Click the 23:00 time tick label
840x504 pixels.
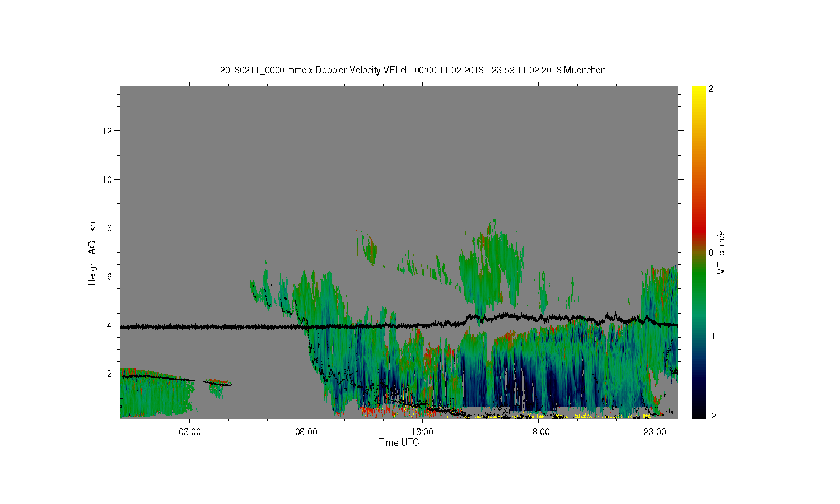tap(655, 432)
